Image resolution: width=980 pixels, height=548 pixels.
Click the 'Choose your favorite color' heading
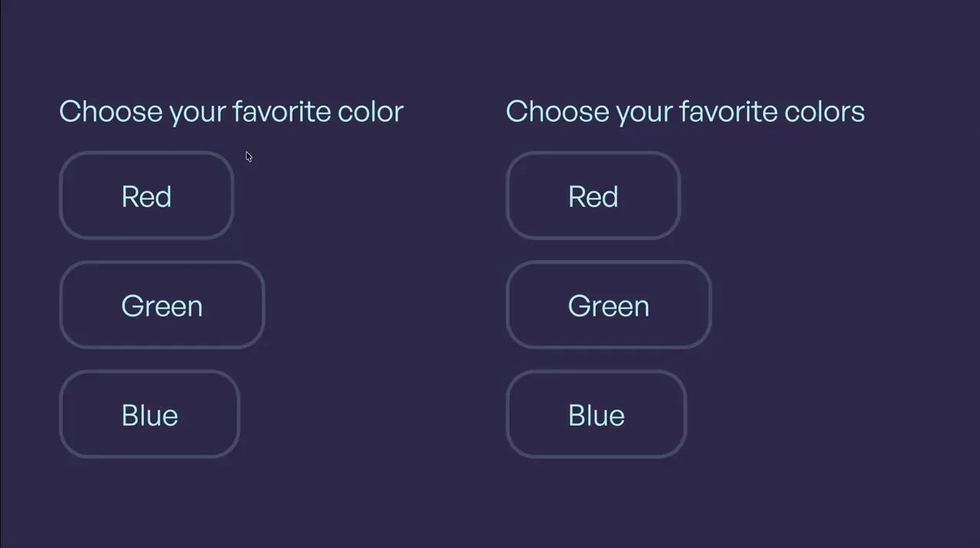(x=230, y=112)
